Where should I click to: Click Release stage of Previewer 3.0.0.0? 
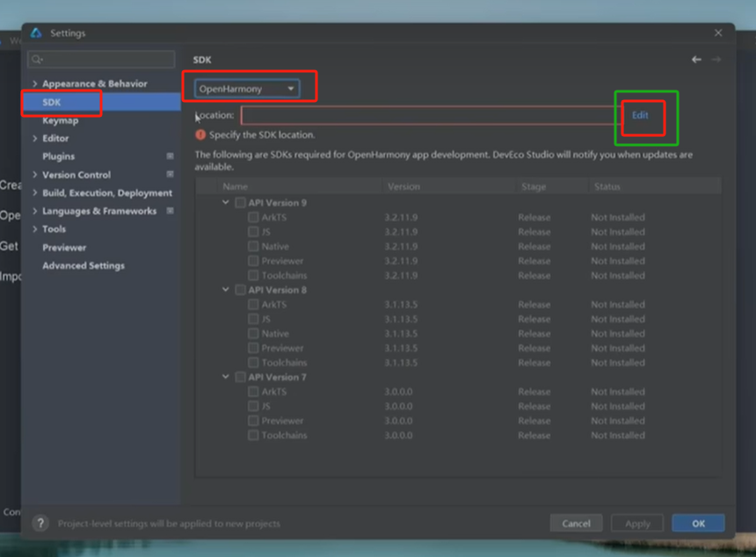534,421
